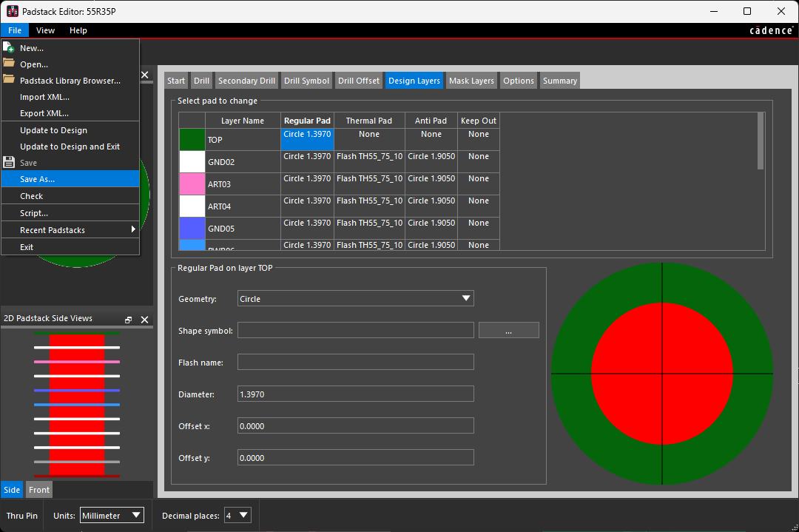Viewport: 799px width, 532px height.
Task: Close the upper-left padstack view panel
Action: pos(145,75)
